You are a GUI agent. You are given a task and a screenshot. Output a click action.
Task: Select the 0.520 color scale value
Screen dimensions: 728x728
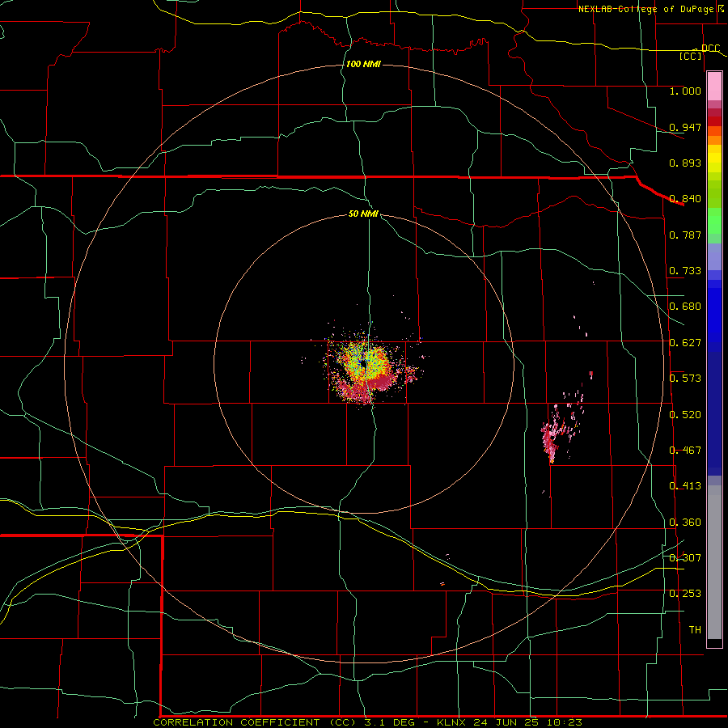(x=685, y=415)
